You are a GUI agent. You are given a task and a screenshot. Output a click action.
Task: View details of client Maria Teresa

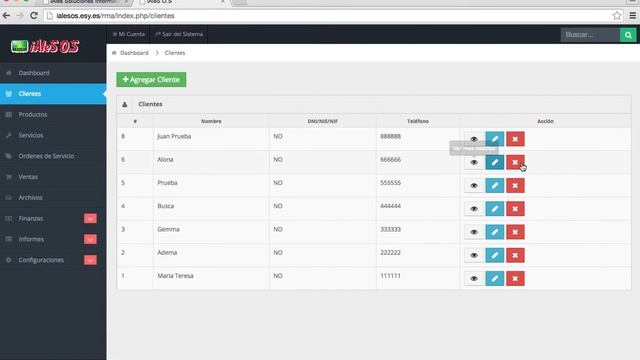[x=474, y=279]
